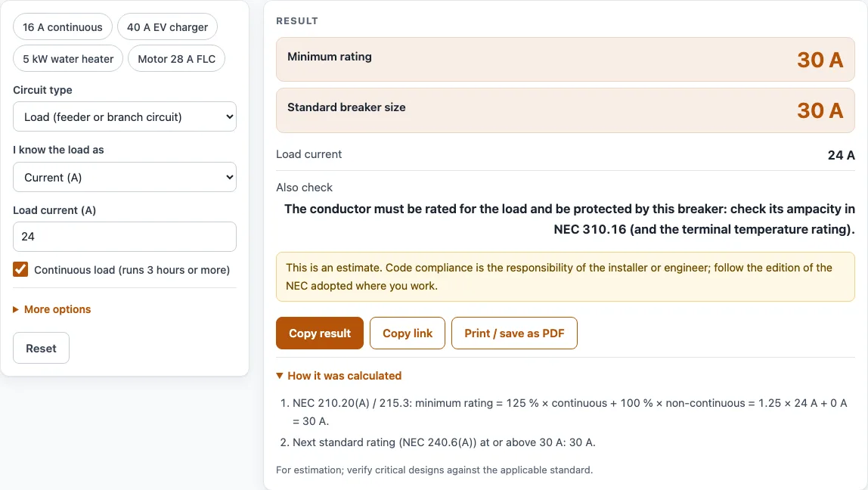Open the 'I know the load as' dropdown
This screenshot has height=490, width=868.
click(125, 177)
